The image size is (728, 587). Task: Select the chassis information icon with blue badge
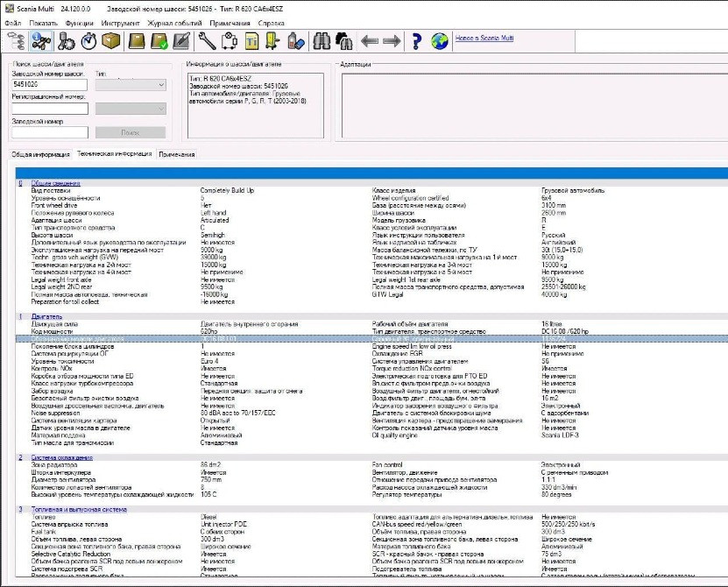tap(41, 41)
